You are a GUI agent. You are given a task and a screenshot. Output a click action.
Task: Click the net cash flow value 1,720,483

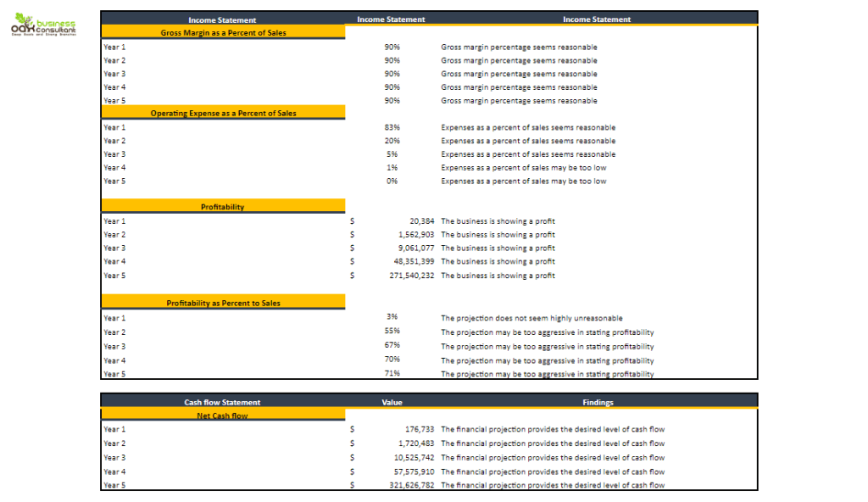[416, 443]
